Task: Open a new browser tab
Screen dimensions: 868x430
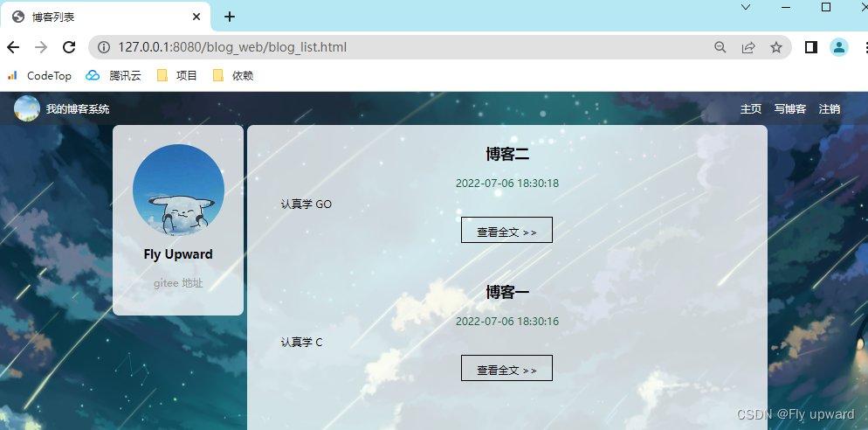Action: tap(230, 17)
